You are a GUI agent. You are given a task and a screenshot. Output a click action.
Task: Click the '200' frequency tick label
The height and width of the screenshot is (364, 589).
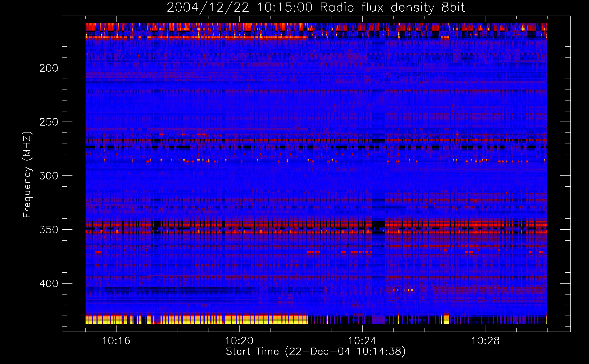(49, 68)
